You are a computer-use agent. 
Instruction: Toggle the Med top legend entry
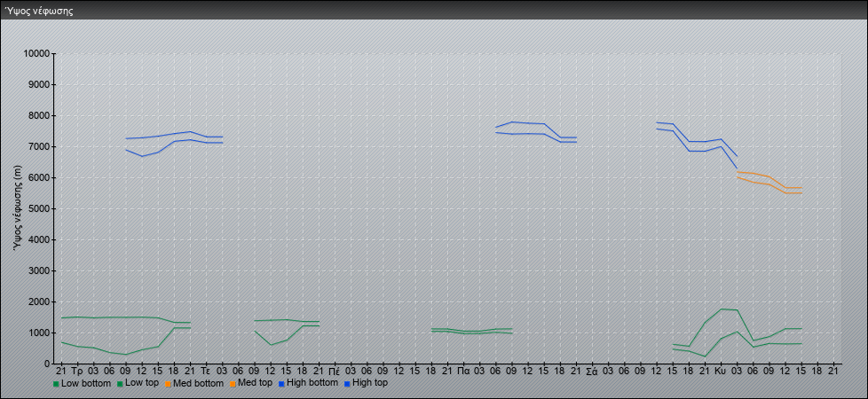251,383
